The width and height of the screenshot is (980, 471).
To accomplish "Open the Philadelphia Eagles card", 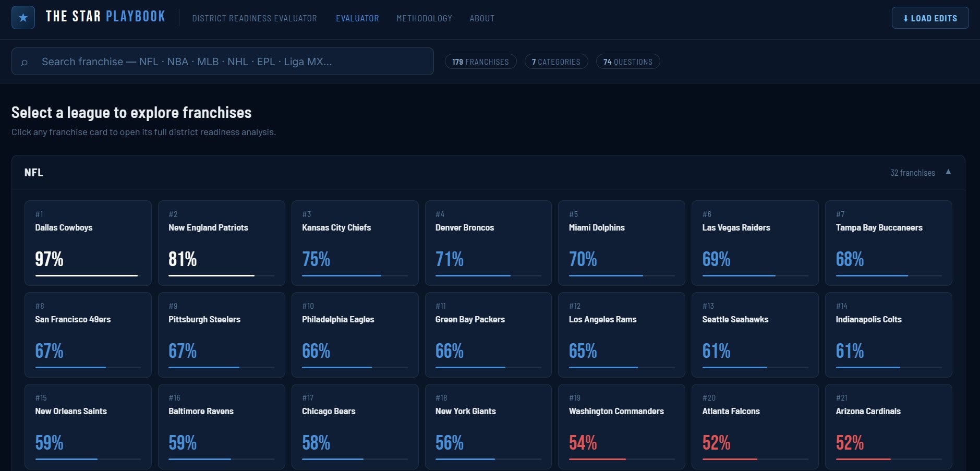I will pyautogui.click(x=355, y=335).
